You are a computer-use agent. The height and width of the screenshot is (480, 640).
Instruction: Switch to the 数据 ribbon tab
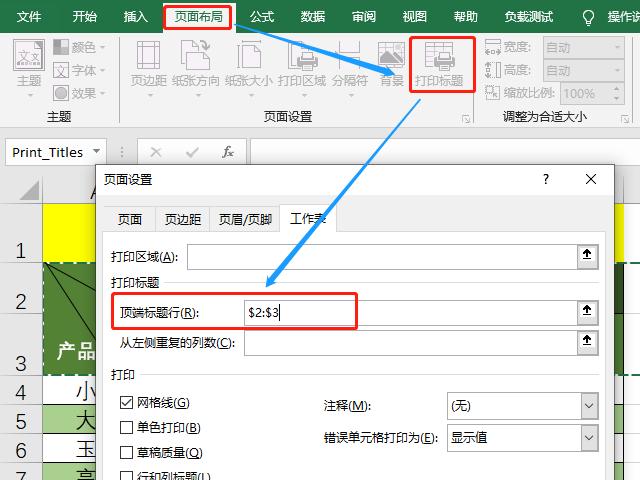pos(313,17)
